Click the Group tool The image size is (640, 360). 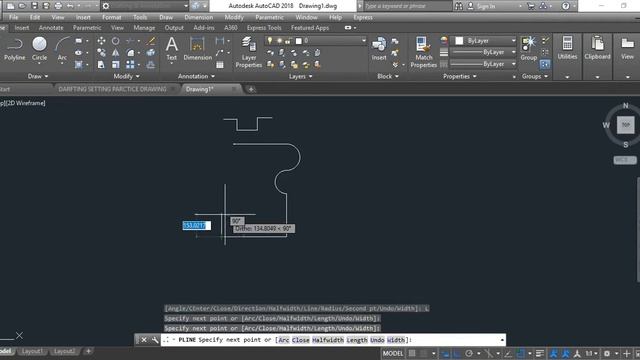pos(529,49)
